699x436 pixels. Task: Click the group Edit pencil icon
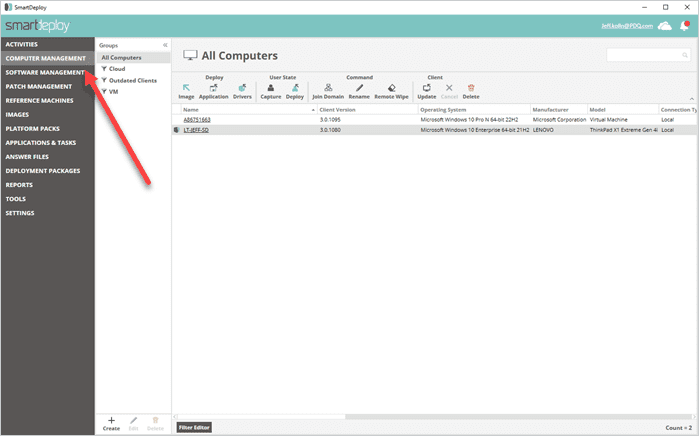tap(133, 420)
